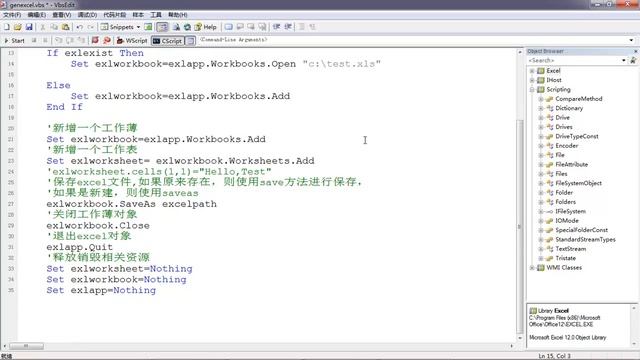Viewport: 640px width, 360px height.
Task: Expand the FileSystemObject node
Action: click(540, 183)
